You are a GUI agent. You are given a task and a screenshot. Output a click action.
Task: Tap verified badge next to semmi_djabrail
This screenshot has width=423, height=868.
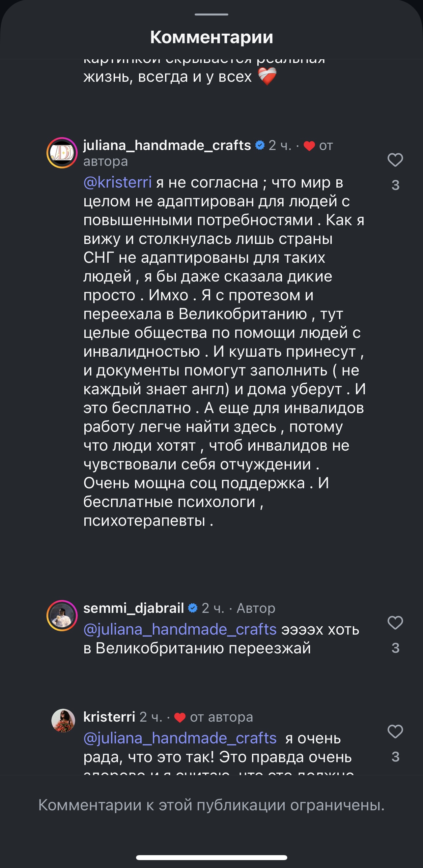193,608
